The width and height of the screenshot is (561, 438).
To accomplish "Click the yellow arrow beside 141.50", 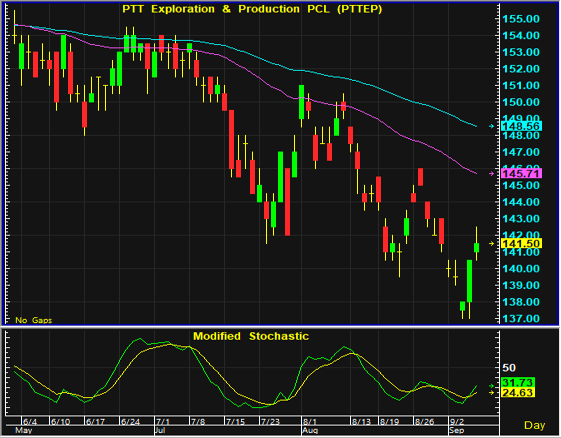I will tap(492, 243).
